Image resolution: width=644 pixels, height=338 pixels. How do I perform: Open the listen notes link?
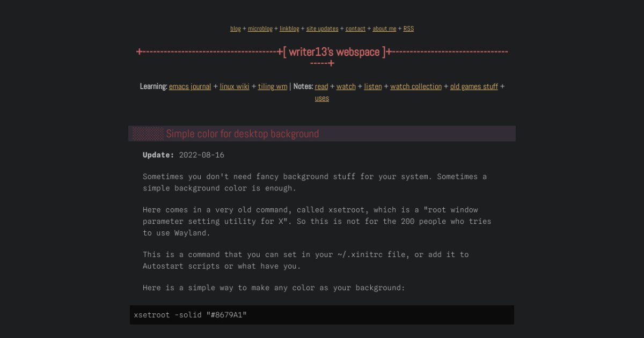(373, 86)
